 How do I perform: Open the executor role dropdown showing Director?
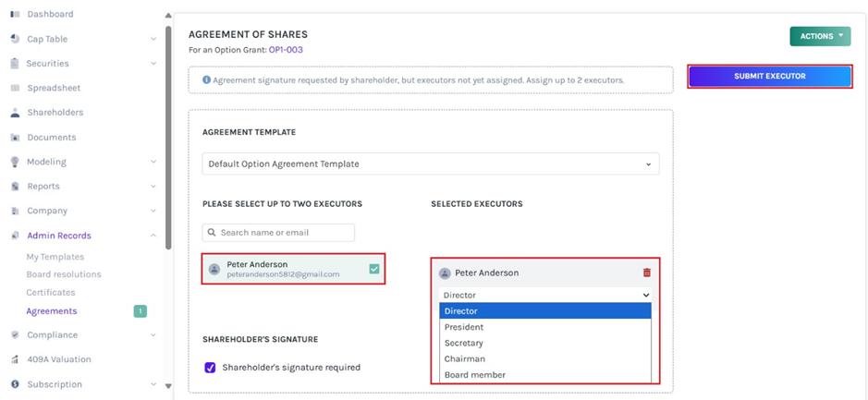pos(545,296)
